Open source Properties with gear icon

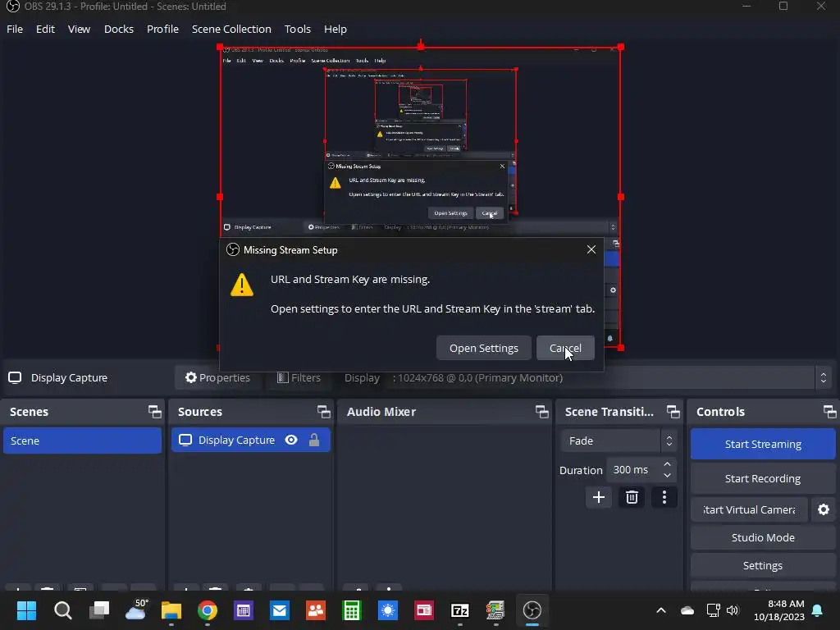point(217,377)
